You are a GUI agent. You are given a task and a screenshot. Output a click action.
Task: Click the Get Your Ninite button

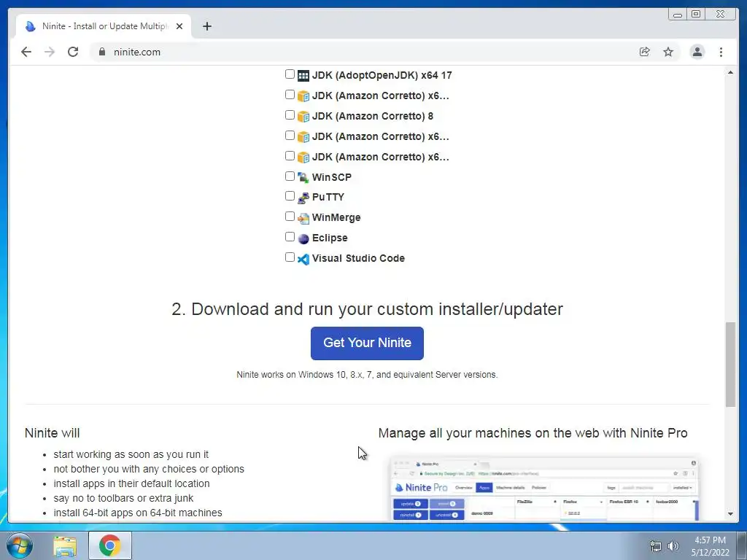click(367, 343)
